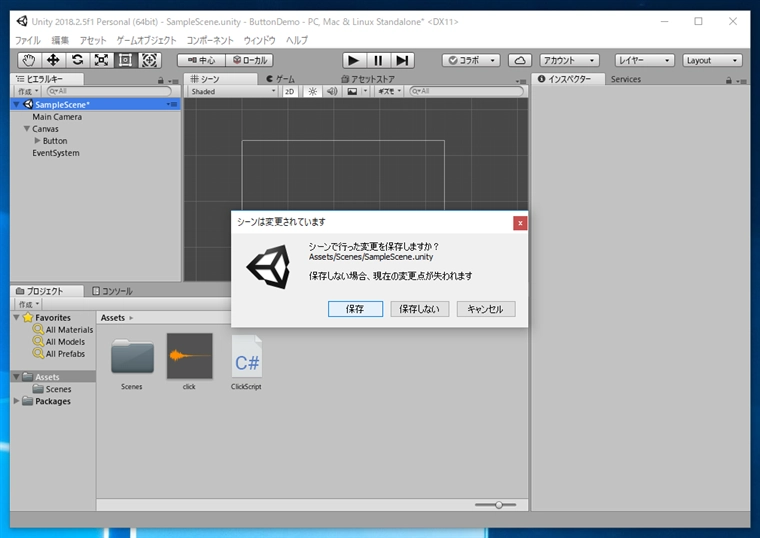Expand the Button object in hierarchy
Viewport: 760px width, 538px height.
pyautogui.click(x=38, y=141)
